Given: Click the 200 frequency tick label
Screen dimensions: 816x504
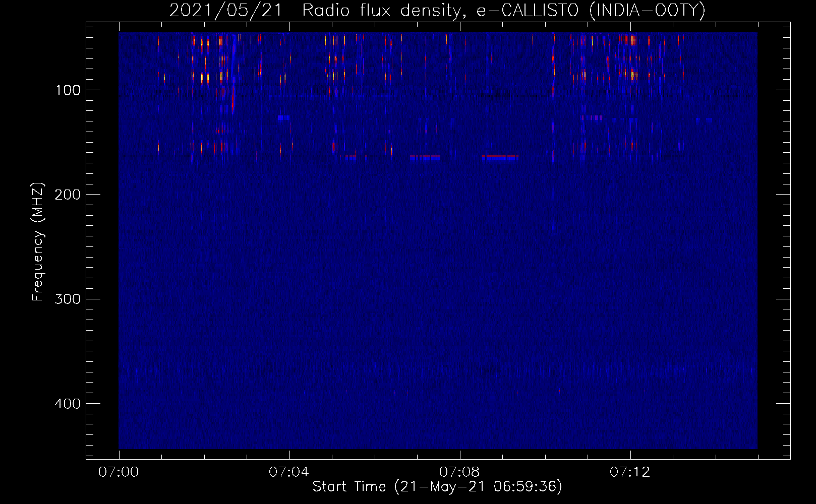Looking at the screenshot, I should coord(68,195).
